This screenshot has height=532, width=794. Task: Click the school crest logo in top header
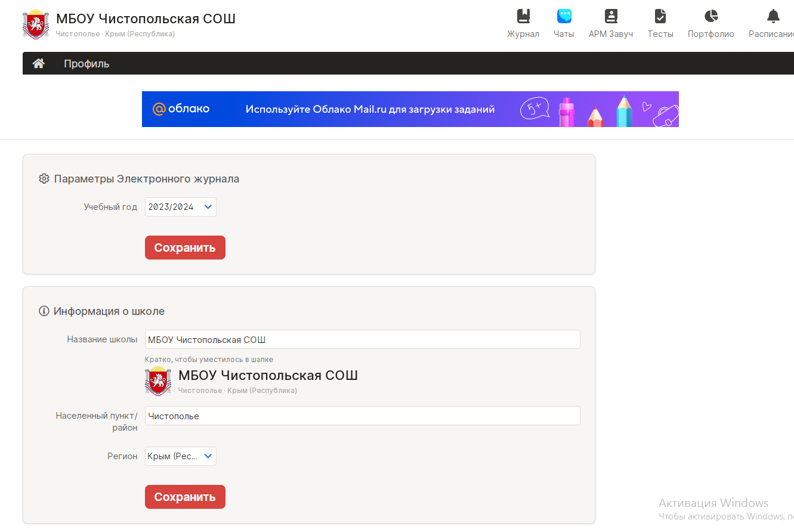pyautogui.click(x=35, y=24)
